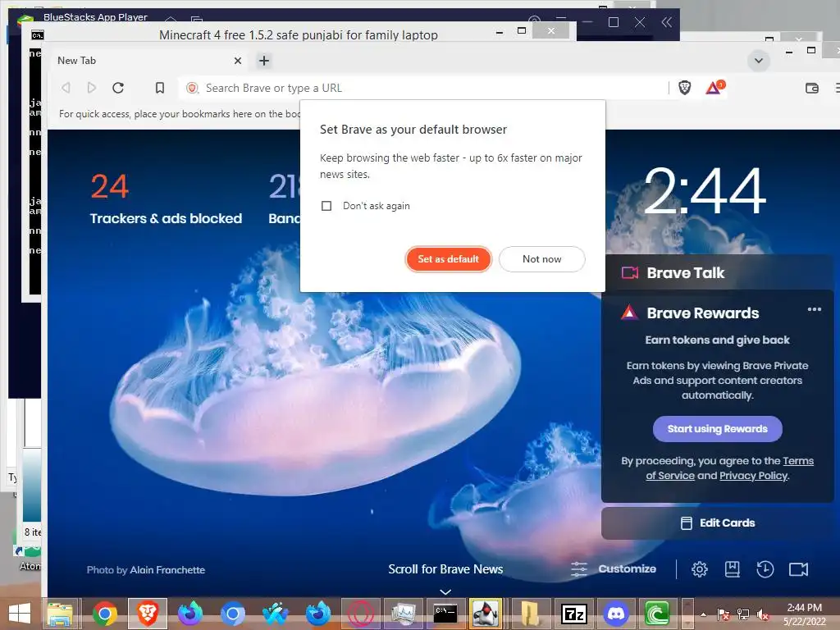The height and width of the screenshot is (630, 840).
Task: Open Brave Talk camera icon at the page bottom
Action: [798, 568]
